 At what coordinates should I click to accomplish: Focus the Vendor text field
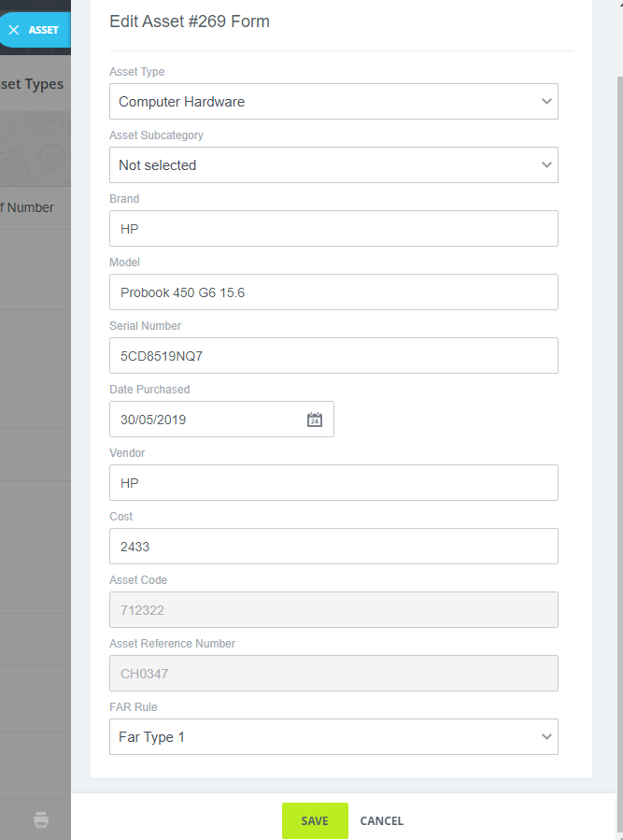(333, 483)
